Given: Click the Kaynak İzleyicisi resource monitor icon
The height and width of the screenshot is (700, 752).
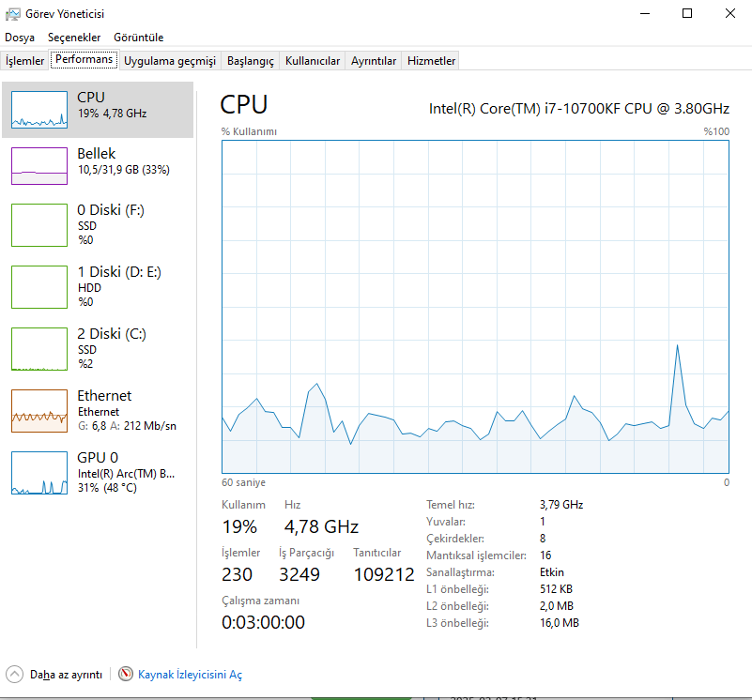Looking at the screenshot, I should coord(126,674).
